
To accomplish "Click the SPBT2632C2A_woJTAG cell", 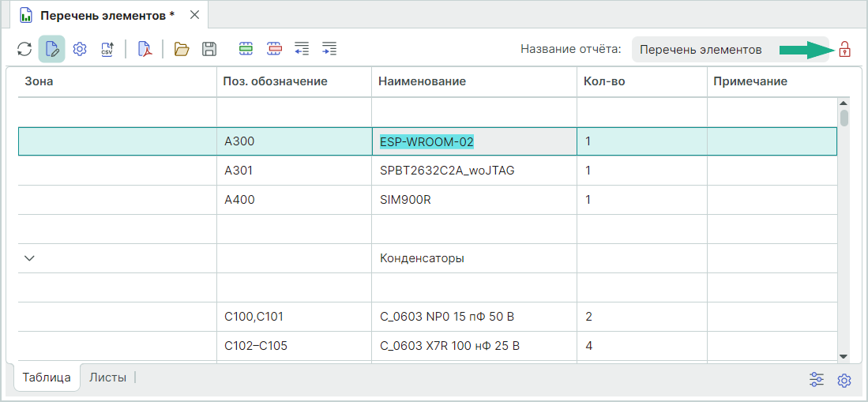I will click(474, 171).
